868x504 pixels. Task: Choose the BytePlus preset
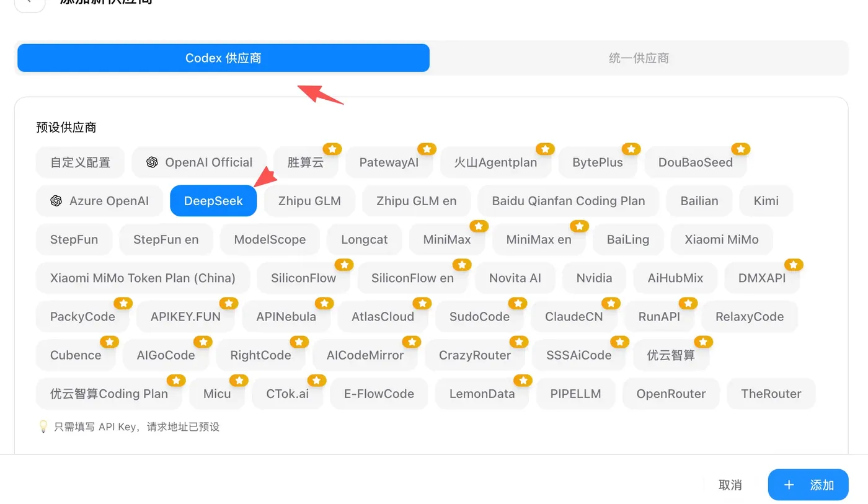click(x=598, y=162)
